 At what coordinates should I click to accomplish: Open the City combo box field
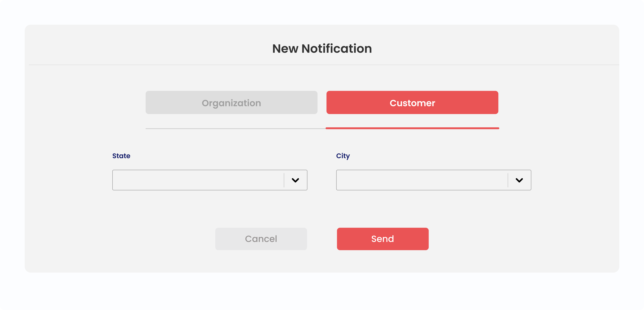click(x=434, y=180)
